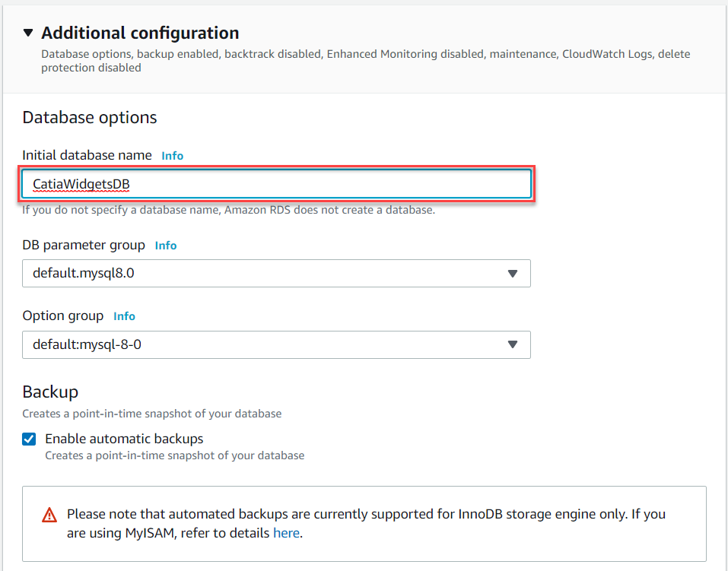Click the Additional configuration heading title
The image size is (728, 571).
[x=140, y=33]
